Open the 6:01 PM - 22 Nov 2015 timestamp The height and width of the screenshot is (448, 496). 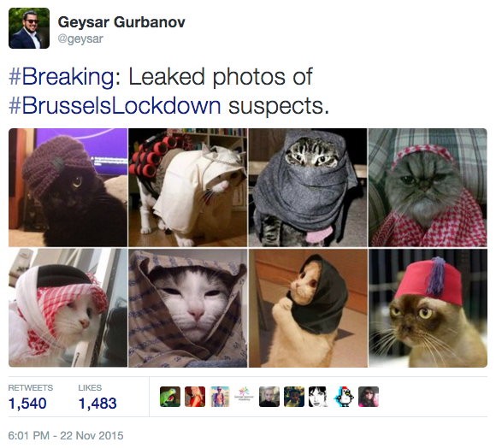click(66, 435)
